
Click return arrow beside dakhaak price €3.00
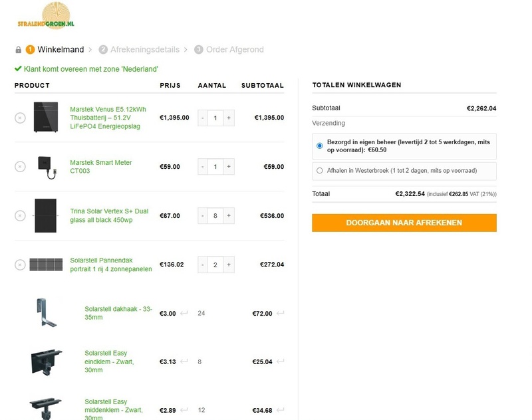coord(184,313)
